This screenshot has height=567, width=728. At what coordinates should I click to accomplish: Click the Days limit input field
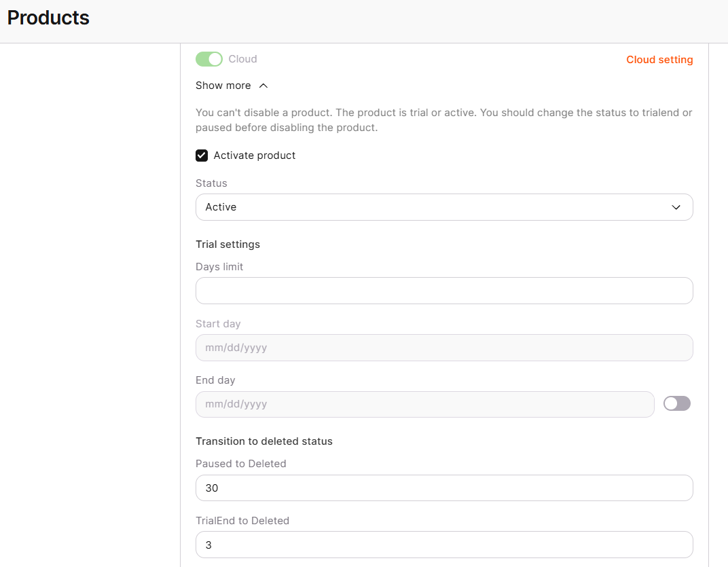pyautogui.click(x=444, y=291)
